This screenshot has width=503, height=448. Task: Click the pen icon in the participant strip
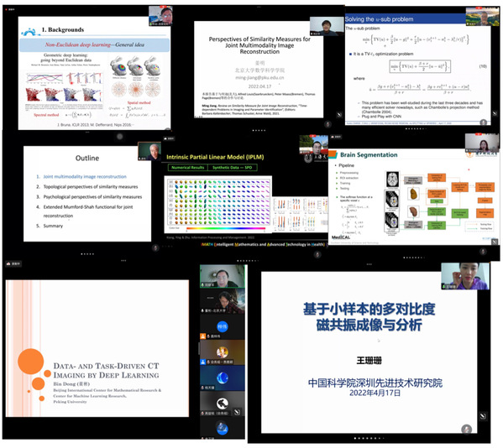tap(237, 412)
